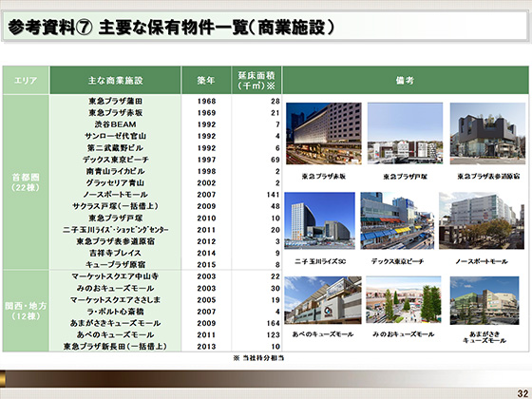Click the デックス東京ビーチ photo caption
Screen dimensions: 532x399
pyautogui.click(x=397, y=261)
